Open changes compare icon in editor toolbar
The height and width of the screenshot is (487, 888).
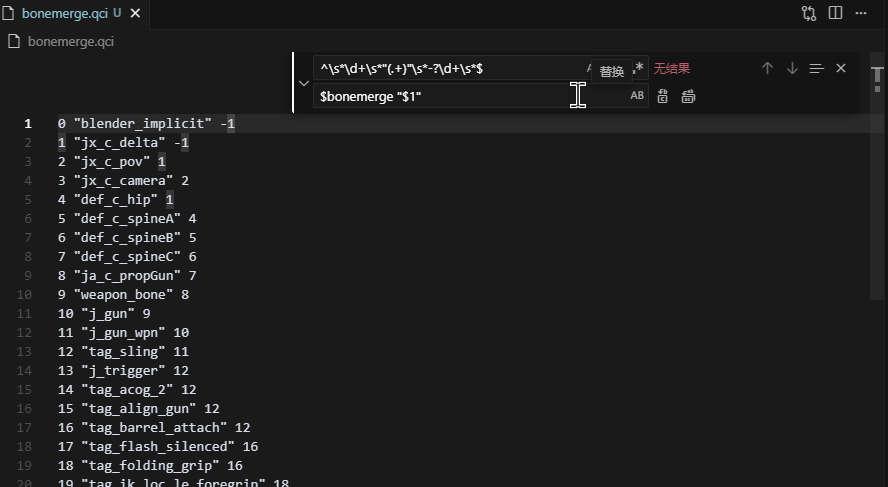(809, 13)
